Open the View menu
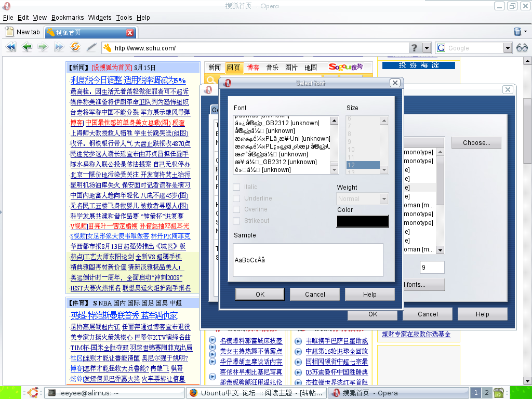Screen dimensions: 532x399 39,18
